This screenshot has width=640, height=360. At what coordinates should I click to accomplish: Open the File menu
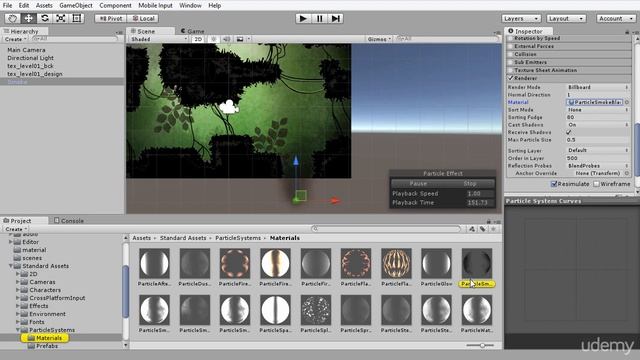click(7, 5)
